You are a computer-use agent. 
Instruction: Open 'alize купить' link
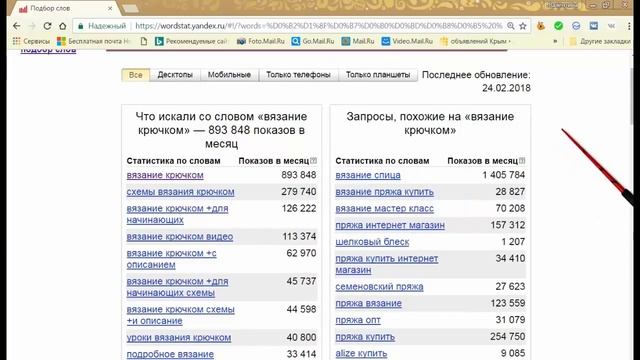361,353
